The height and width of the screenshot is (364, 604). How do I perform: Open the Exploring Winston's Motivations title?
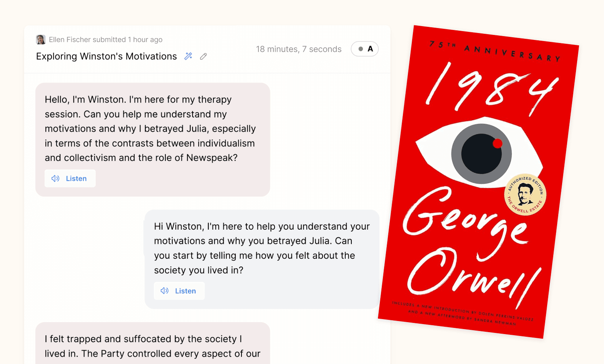click(x=106, y=56)
